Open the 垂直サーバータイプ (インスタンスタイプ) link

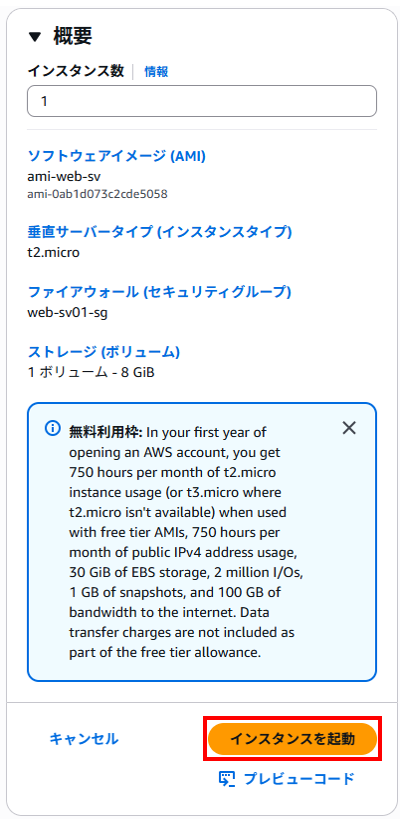point(159,231)
